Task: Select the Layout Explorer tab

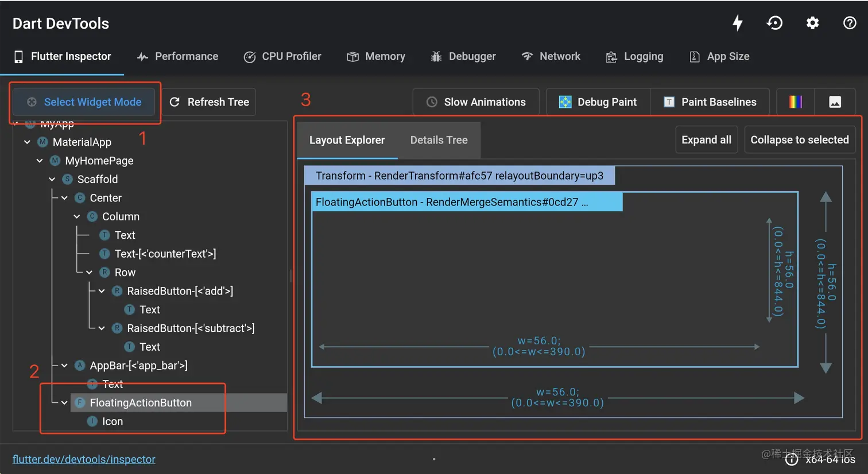Action: tap(347, 140)
